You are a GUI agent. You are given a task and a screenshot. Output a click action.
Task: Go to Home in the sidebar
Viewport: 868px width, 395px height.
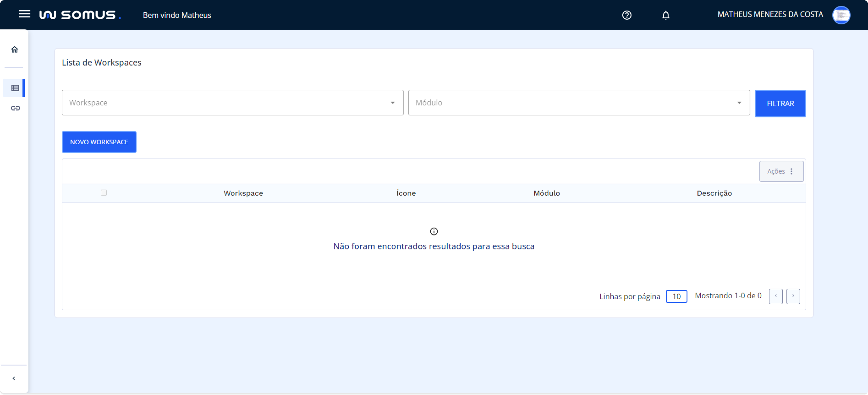[x=14, y=49]
